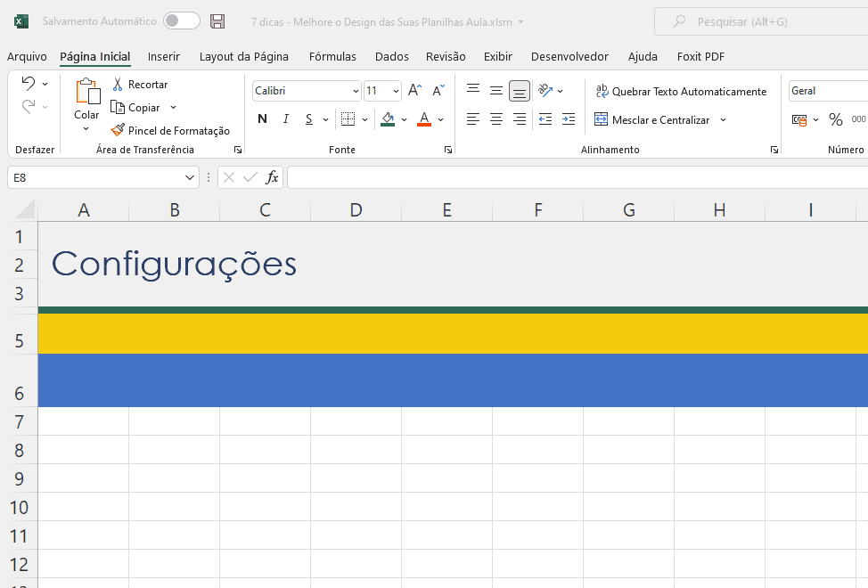Click the Undo arrow icon
The height and width of the screenshot is (588, 868).
click(x=29, y=84)
